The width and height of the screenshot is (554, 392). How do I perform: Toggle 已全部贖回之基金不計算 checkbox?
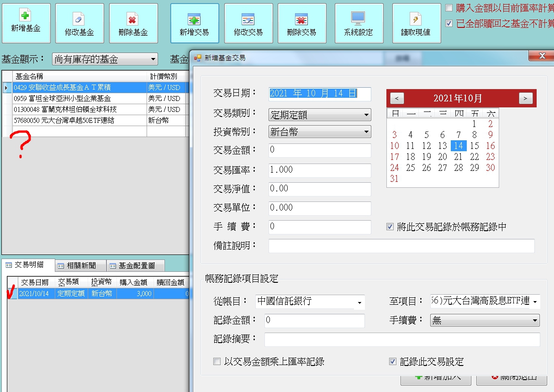tap(449, 23)
